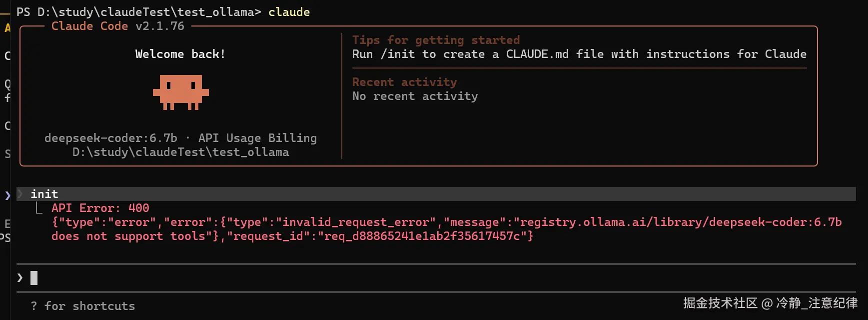Screen dimensions: 868x320
Task: Click the "CLAUDE.md" file name in the tip
Action: click(x=537, y=54)
